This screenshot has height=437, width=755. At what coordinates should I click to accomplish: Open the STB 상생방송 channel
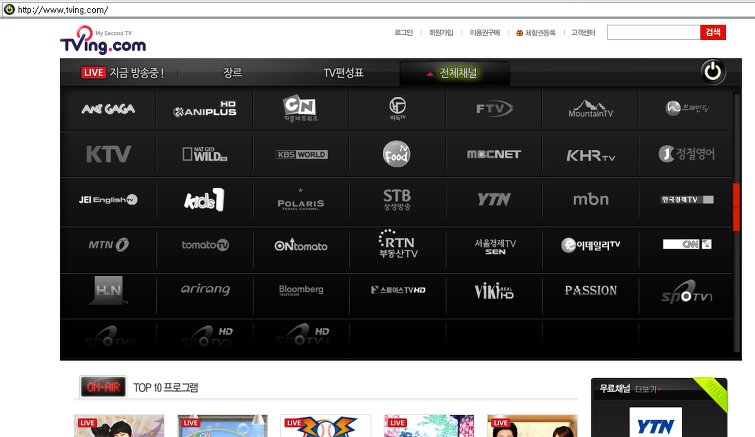[397, 200]
